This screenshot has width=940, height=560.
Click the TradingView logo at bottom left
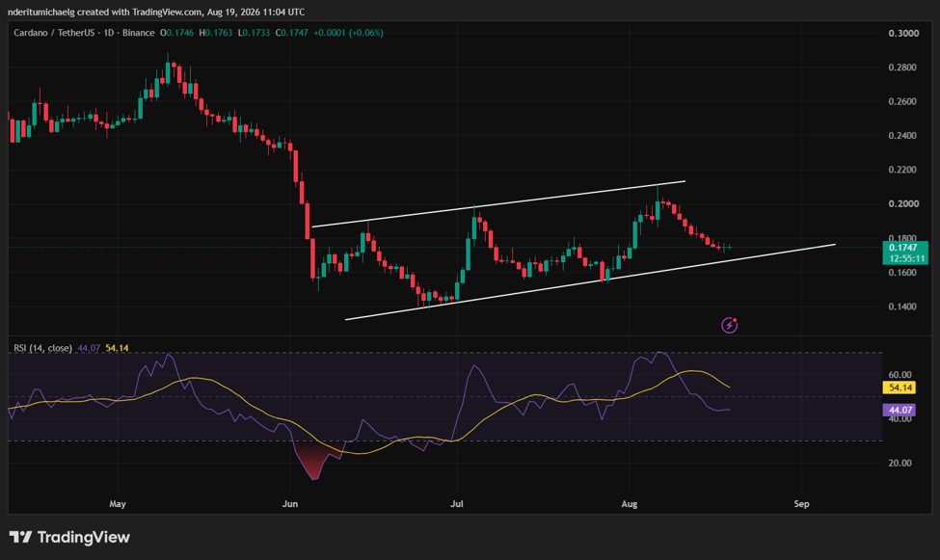[x=69, y=537]
